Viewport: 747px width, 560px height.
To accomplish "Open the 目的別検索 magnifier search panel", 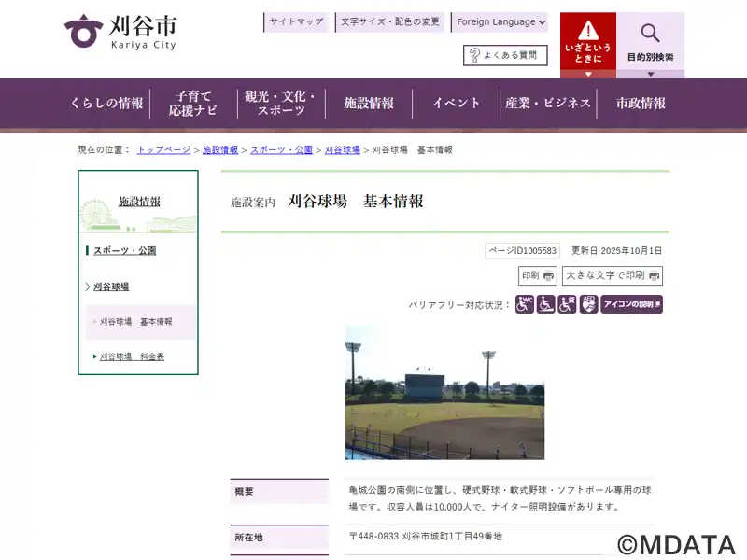I will [x=650, y=42].
